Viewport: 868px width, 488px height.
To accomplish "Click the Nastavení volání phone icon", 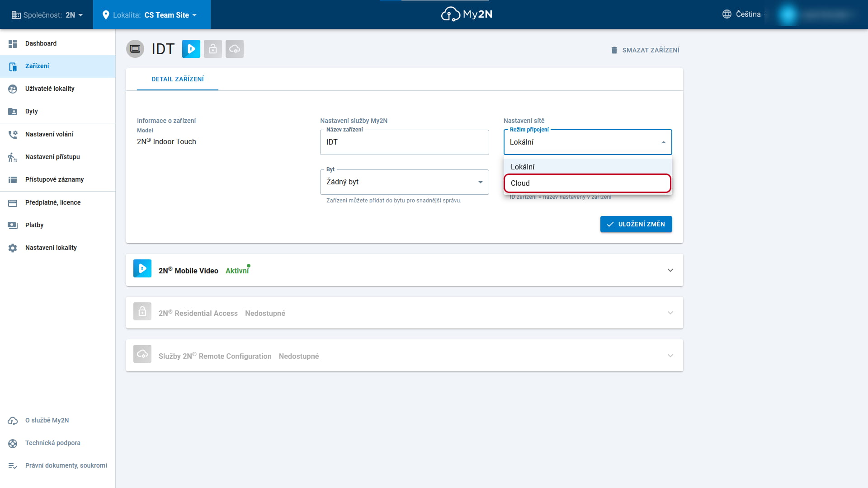I will (x=13, y=134).
